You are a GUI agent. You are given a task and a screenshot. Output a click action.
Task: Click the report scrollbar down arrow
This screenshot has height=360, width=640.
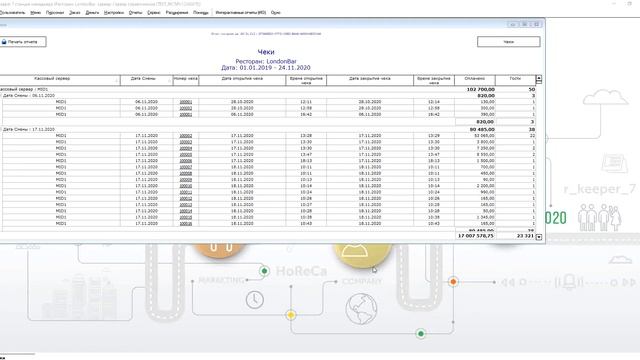coord(539,237)
